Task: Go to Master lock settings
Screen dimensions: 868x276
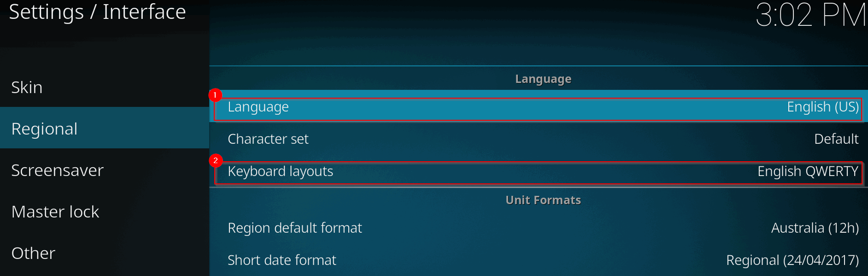Action: pos(55,211)
